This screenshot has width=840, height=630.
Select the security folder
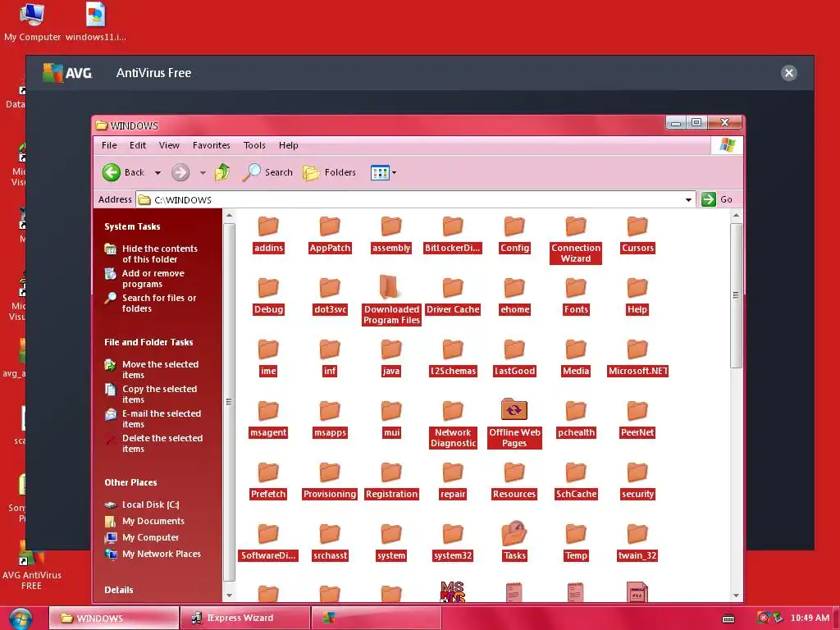click(x=637, y=481)
